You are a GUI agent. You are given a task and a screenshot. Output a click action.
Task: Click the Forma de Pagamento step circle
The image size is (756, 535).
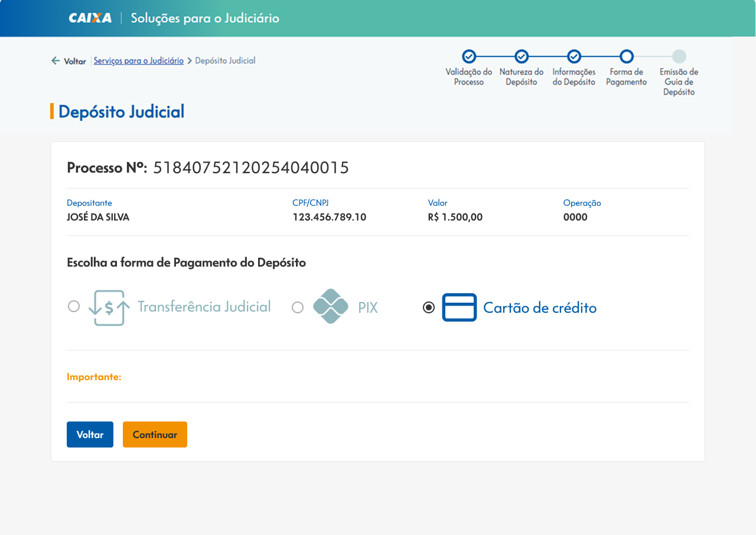coord(627,56)
